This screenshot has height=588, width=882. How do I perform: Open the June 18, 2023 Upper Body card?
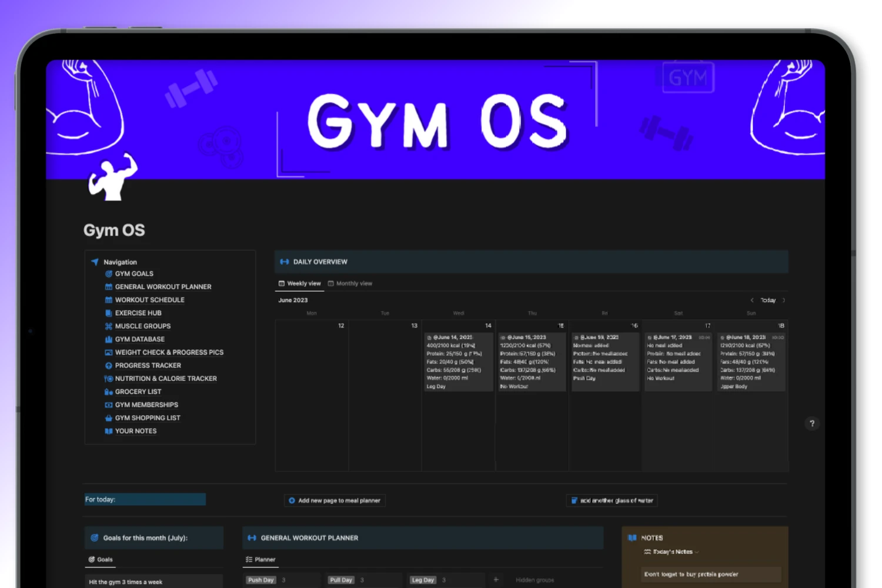pos(751,362)
